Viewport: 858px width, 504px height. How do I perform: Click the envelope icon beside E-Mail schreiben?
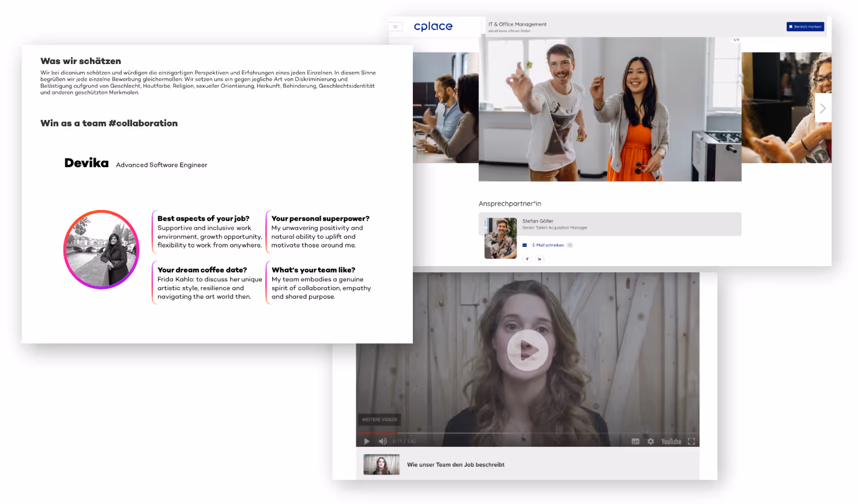click(x=525, y=245)
